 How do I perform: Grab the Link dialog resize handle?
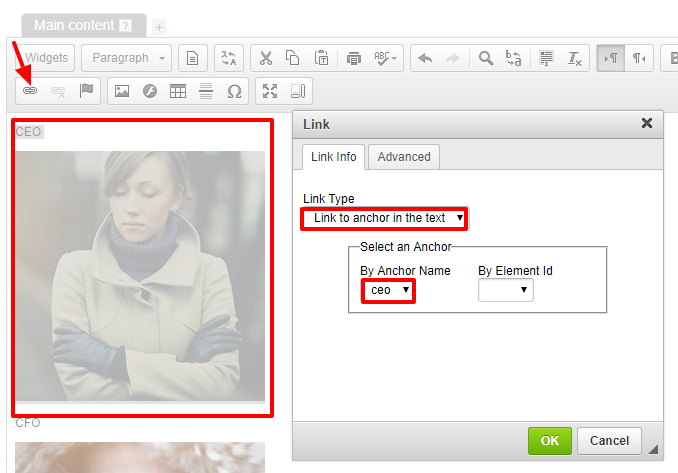coord(653,449)
